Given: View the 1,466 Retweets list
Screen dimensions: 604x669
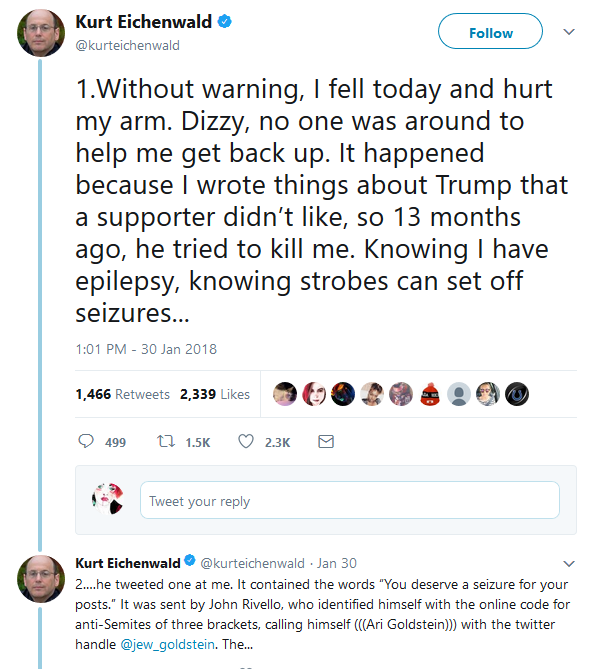Looking at the screenshot, I should [x=122, y=394].
